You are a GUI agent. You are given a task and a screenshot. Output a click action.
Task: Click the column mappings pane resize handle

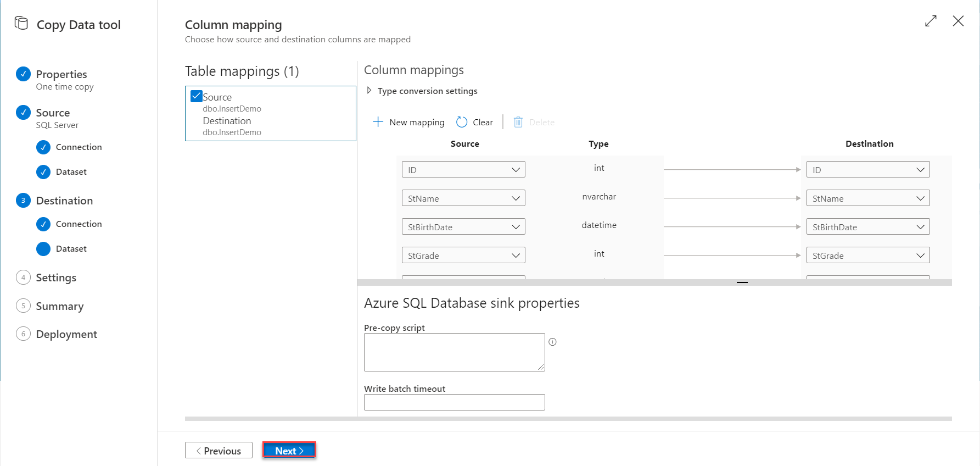click(x=742, y=282)
